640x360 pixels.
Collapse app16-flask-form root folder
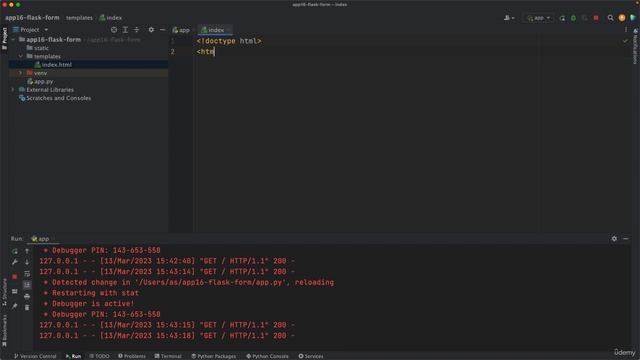pyautogui.click(x=13, y=40)
